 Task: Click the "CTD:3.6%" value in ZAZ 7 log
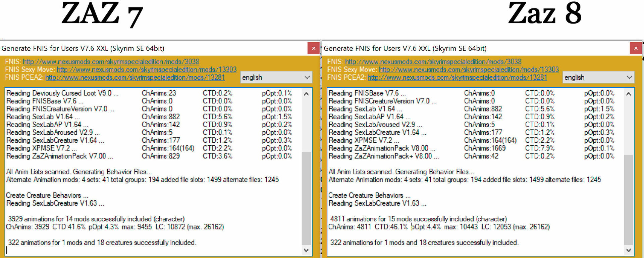point(217,156)
